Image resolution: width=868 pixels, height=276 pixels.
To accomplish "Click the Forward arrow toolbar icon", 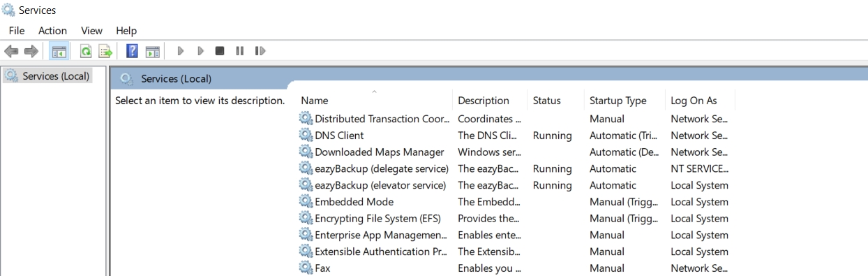I will [x=31, y=51].
